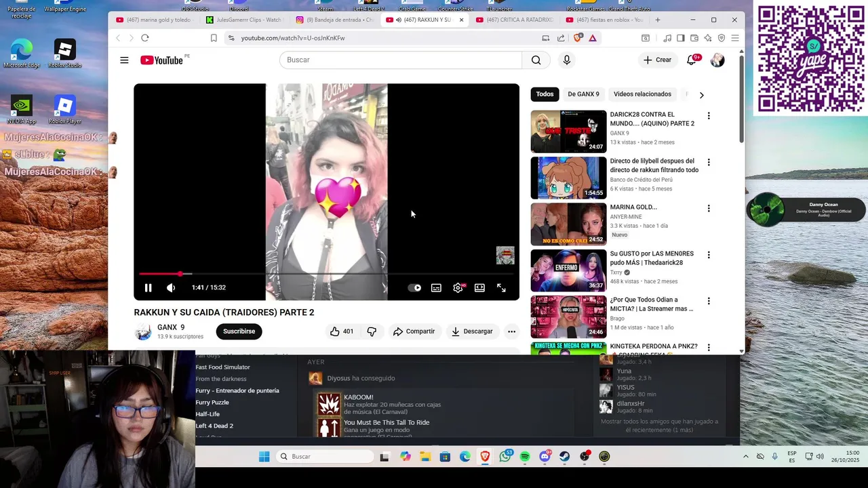This screenshot has height=488, width=868.
Task: Reload the page in Brave
Action: tap(144, 38)
